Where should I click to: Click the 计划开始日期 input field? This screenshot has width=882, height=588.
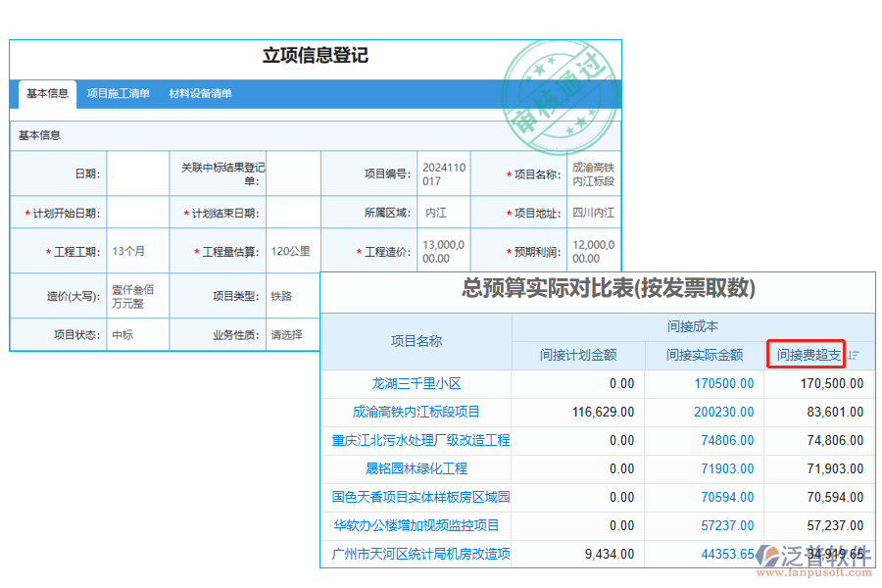(x=137, y=212)
